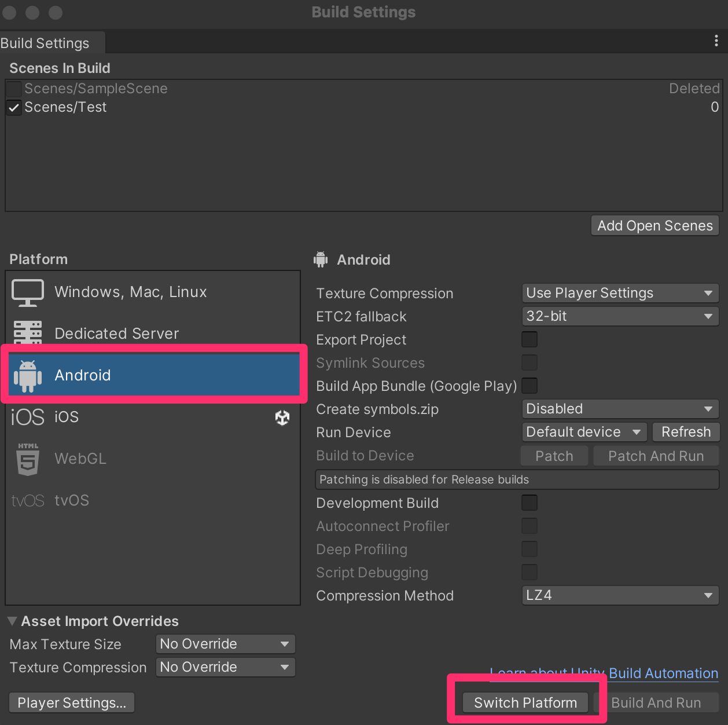Open the Compression Method LZ4 dropdown

pyautogui.click(x=620, y=595)
